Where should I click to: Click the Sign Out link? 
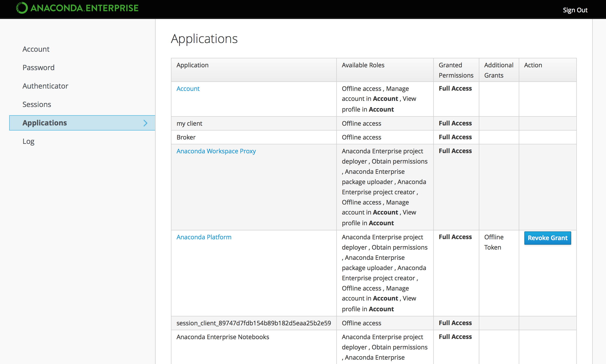pyautogui.click(x=575, y=10)
